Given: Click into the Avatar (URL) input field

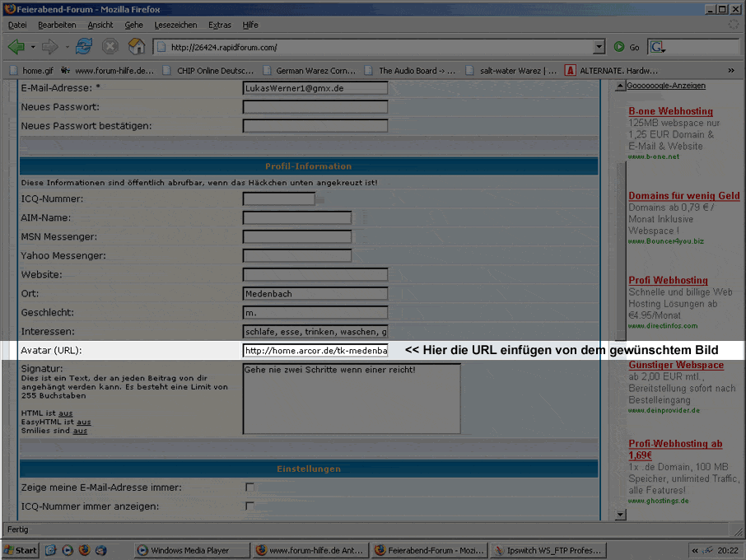Looking at the screenshot, I should 315,351.
